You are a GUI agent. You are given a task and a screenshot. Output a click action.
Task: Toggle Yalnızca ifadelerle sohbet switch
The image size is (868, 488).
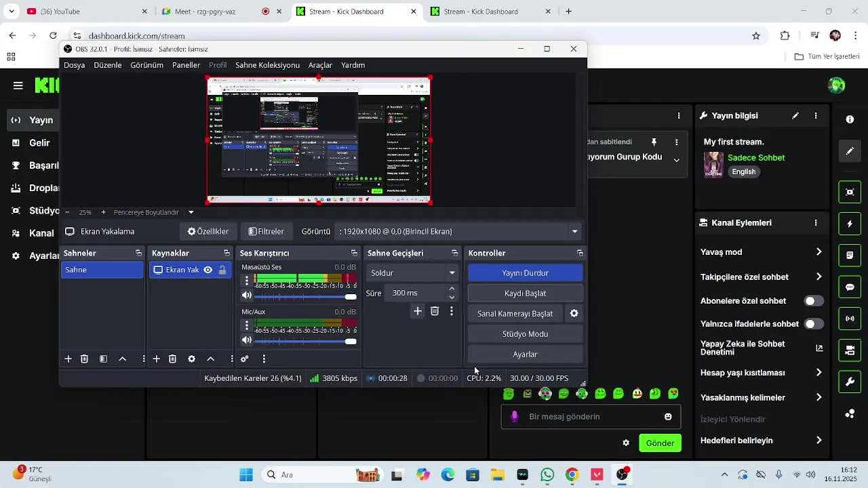click(814, 324)
